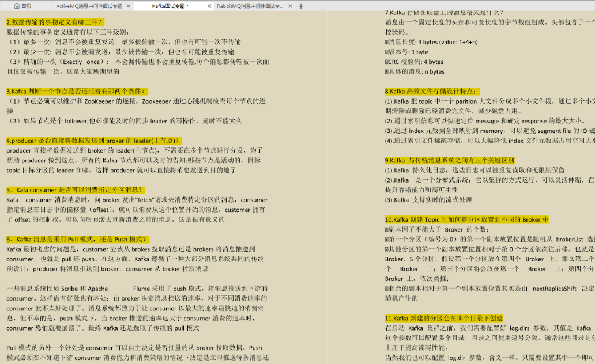Add a new tab with plus icon
The height and width of the screenshot is (364, 595).
pos(301,6)
